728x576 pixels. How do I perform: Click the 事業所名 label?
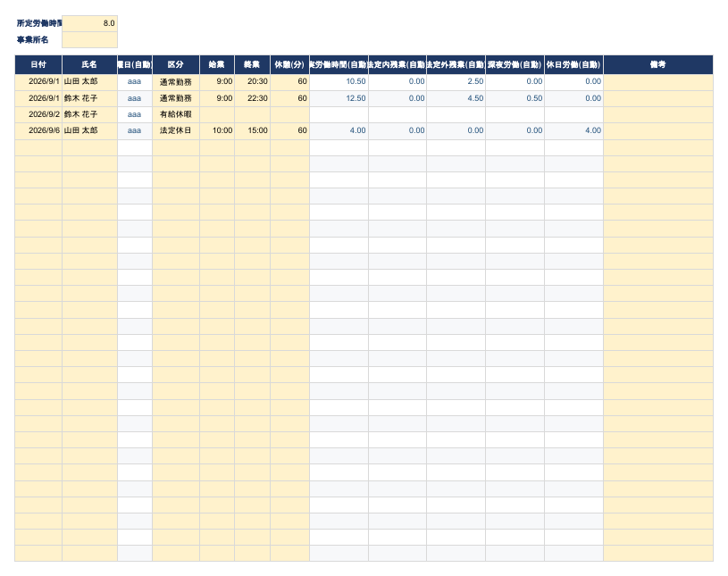[x=32, y=40]
